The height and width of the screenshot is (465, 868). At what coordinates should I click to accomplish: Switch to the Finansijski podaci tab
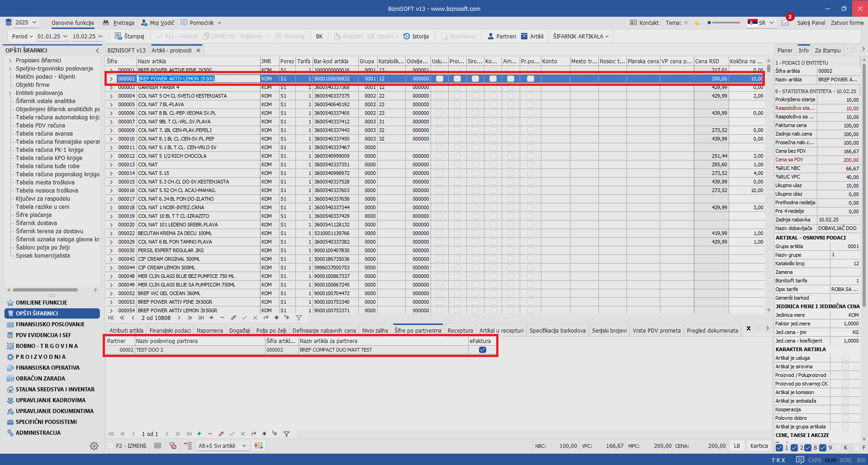click(170, 330)
